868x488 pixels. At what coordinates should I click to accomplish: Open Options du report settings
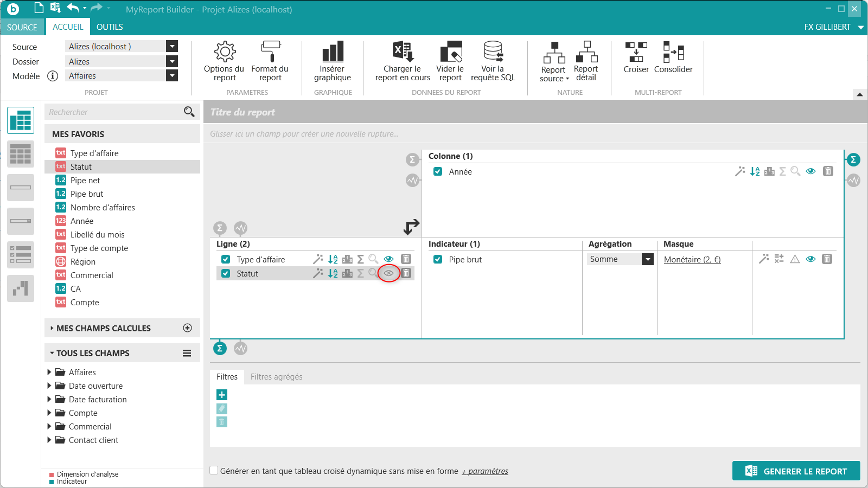click(224, 61)
